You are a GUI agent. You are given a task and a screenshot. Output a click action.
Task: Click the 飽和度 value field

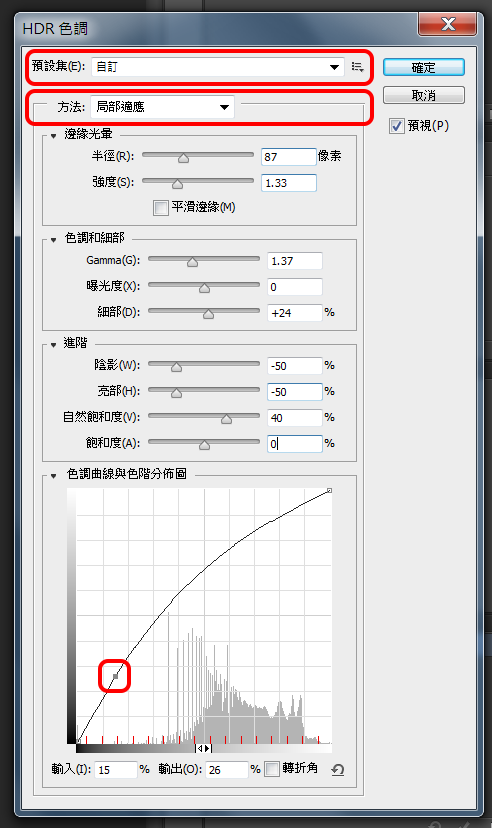point(295,444)
